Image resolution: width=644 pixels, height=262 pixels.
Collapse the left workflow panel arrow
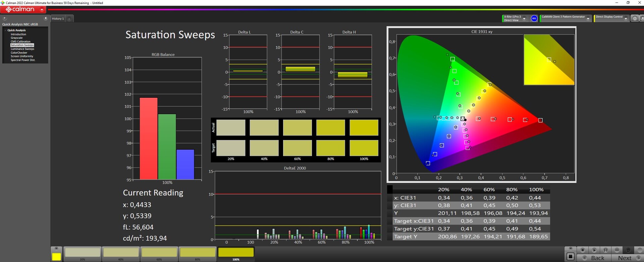tap(46, 18)
